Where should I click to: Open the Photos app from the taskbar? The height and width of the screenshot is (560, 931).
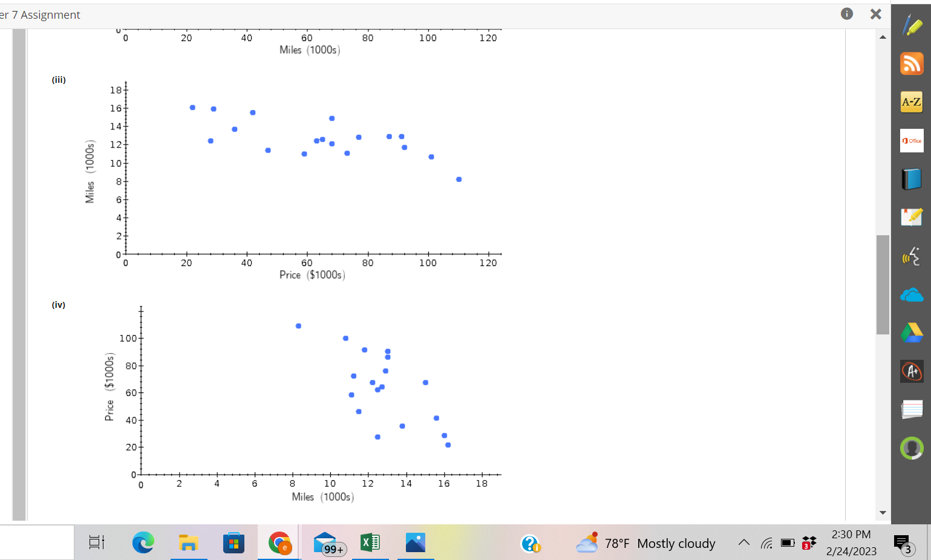pos(416,542)
